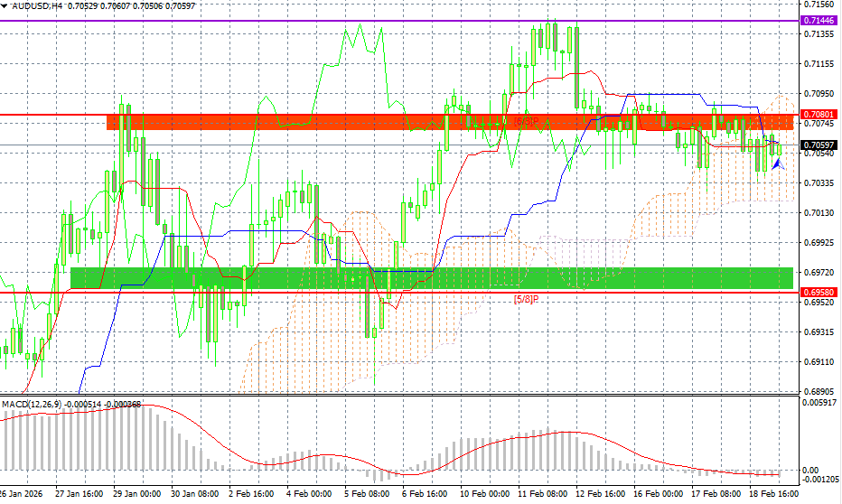The image size is (842, 504).
Task: Click the 18 Feb 16:00 time label
Action: [774, 493]
